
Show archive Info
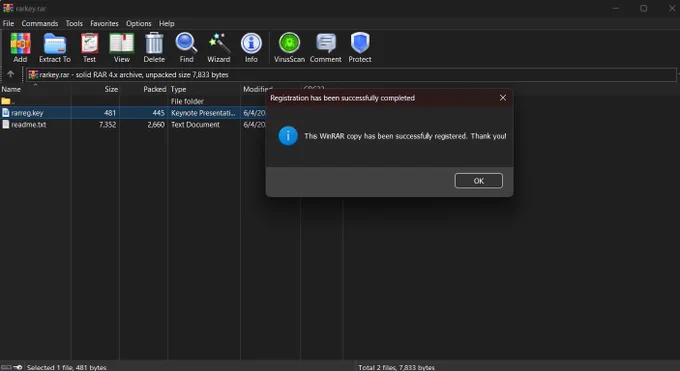coord(251,48)
